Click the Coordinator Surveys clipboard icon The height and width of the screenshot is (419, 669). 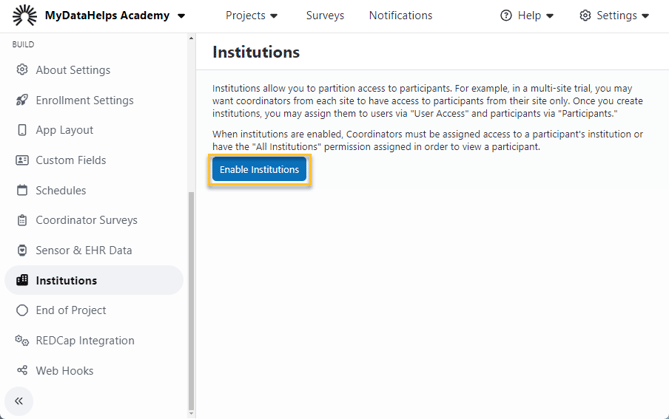(22, 220)
